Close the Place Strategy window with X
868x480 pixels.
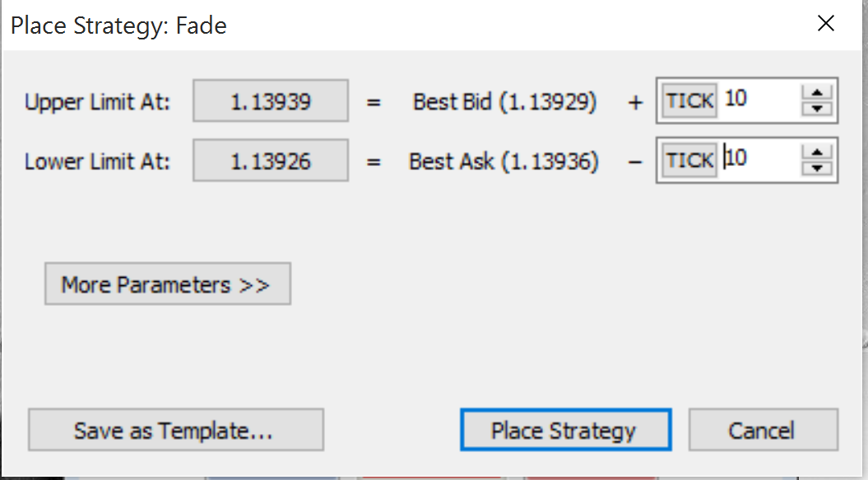point(826,23)
